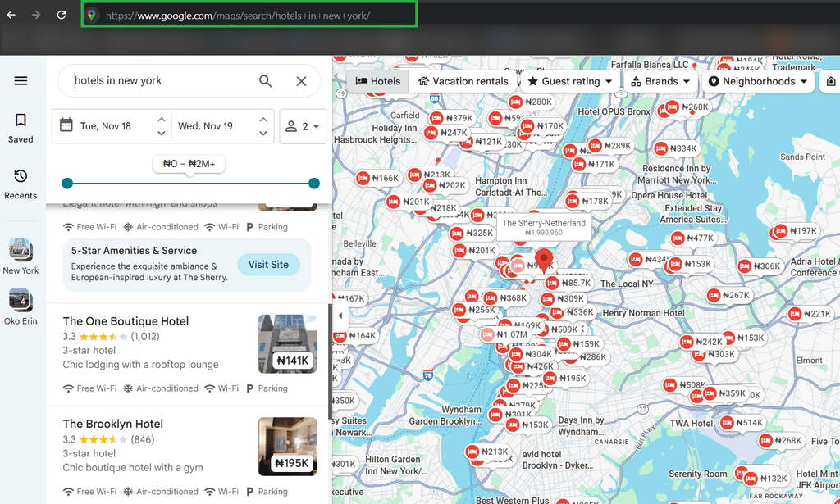Viewport: 840px width, 504px height.
Task: Refresh the page with the reload icon
Action: (x=61, y=14)
